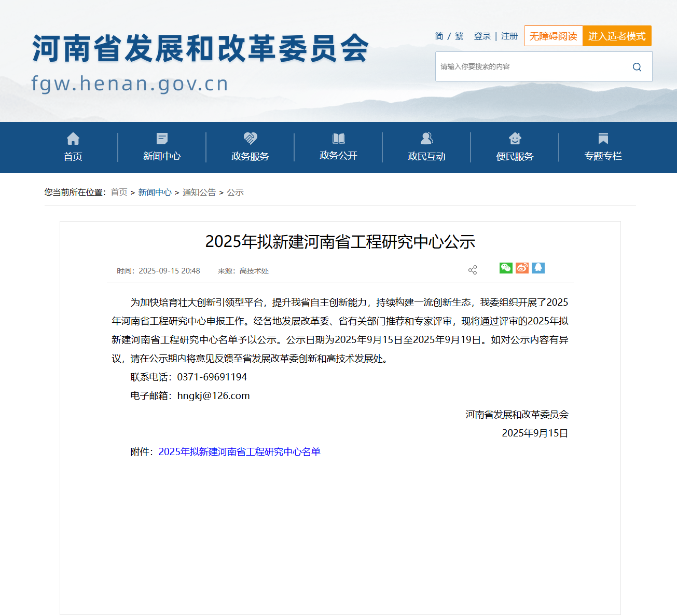Viewport: 677px width, 616px height.
Task: Click the search magnifier icon
Action: pos(637,67)
